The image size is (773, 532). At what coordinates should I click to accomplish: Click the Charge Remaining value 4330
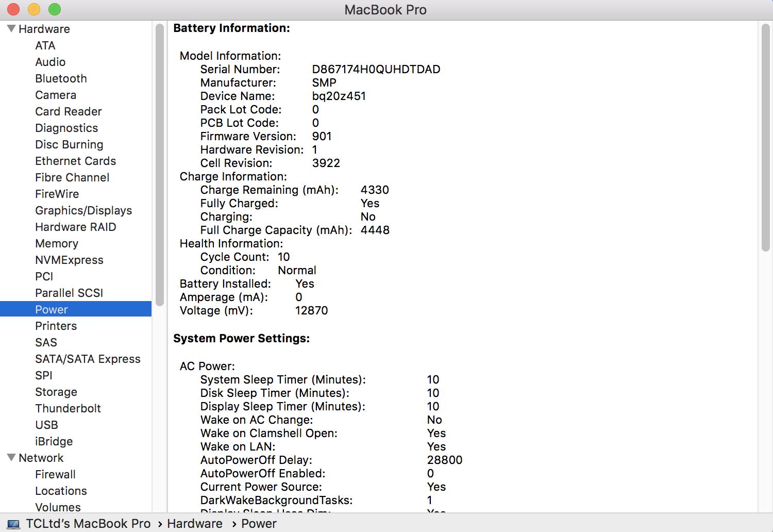(x=375, y=190)
